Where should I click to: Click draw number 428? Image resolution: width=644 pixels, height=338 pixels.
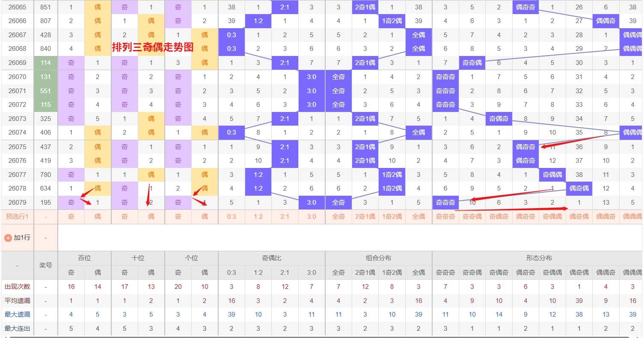(x=46, y=35)
